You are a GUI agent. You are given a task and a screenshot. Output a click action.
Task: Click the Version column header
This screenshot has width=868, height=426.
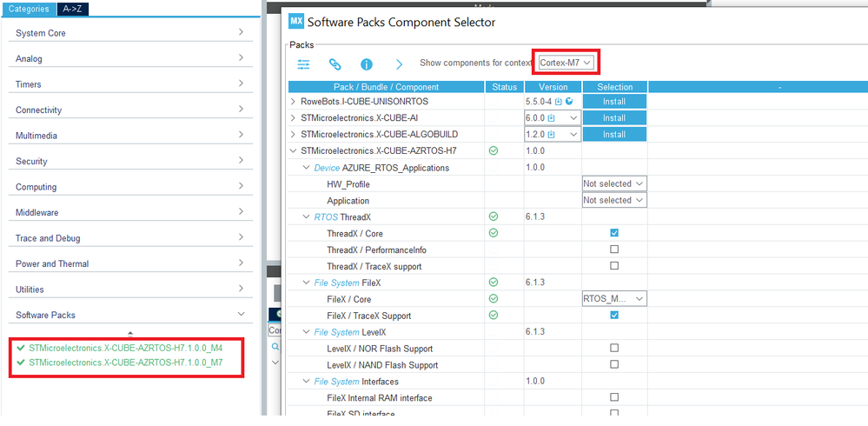[x=553, y=87]
